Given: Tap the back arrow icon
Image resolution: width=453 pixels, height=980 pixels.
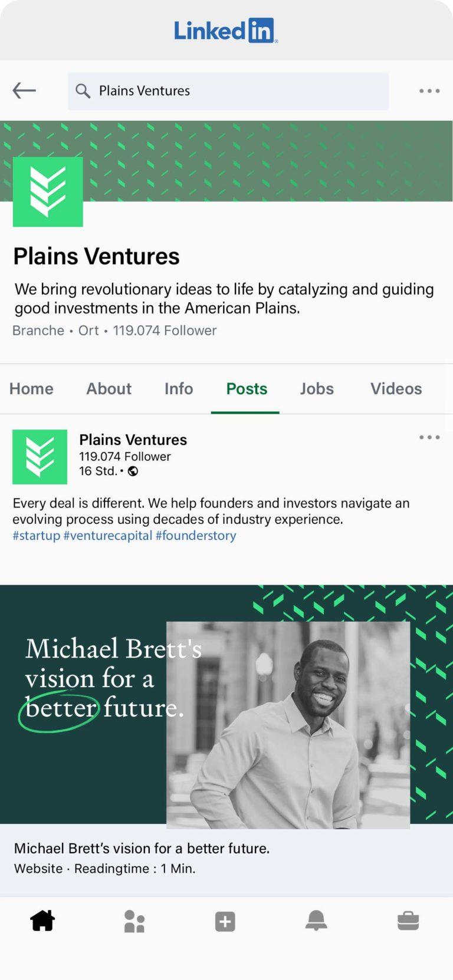Looking at the screenshot, I should click(x=24, y=91).
